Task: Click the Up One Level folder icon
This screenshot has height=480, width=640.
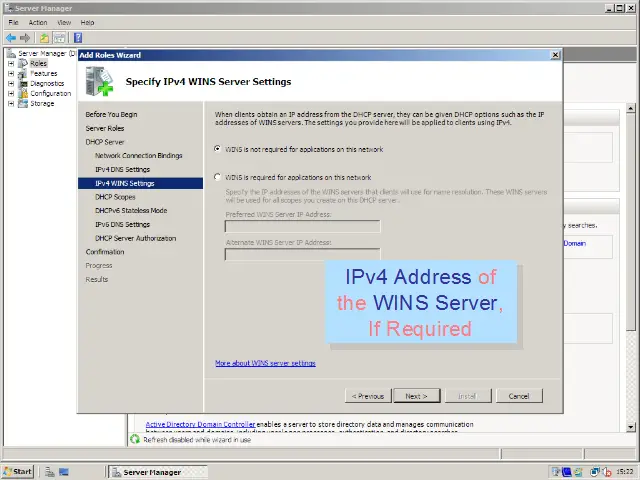Action: [44, 38]
